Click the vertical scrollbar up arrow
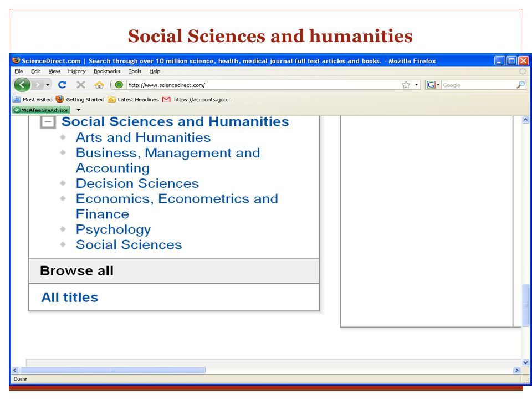The width and height of the screenshot is (532, 399). (525, 120)
